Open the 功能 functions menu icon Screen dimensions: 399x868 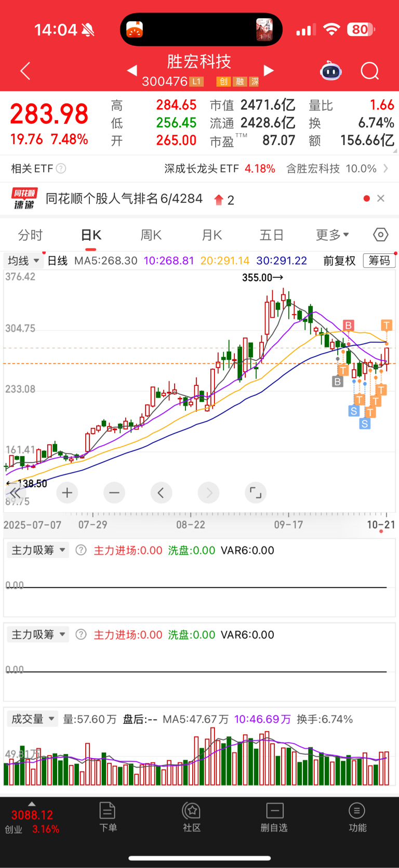click(357, 817)
